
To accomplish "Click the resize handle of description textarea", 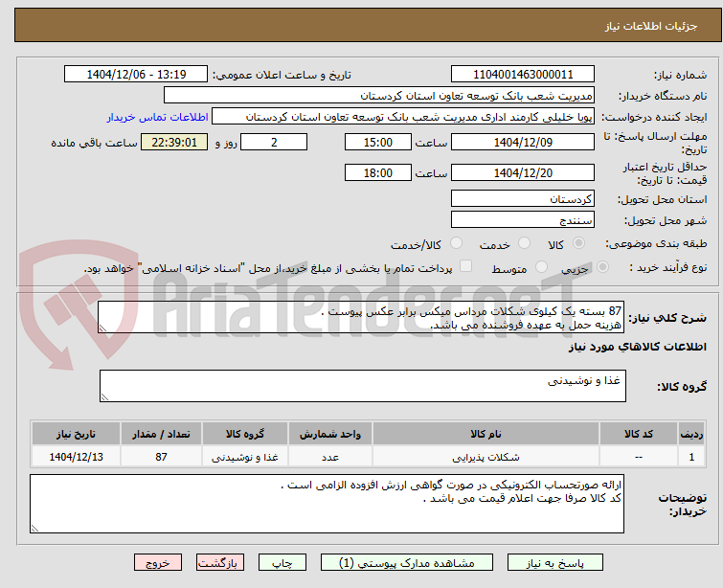I will 102,328.
